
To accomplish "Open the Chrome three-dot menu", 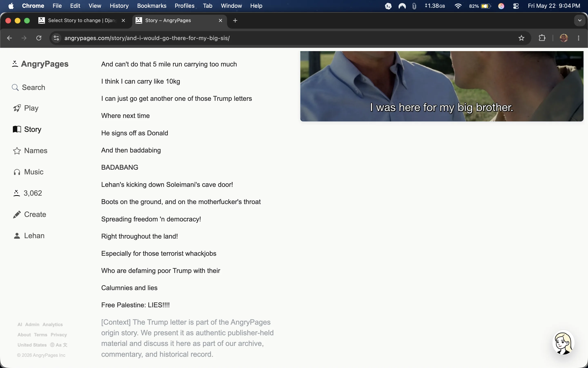I will click(x=579, y=38).
